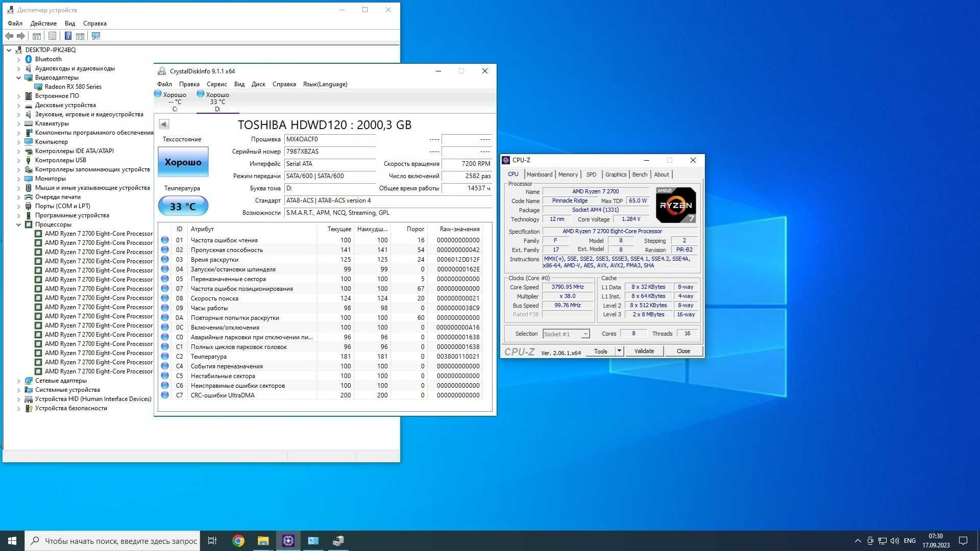980x551 pixels.
Task: Expand the Контроллеры USB category
Action: point(19,160)
